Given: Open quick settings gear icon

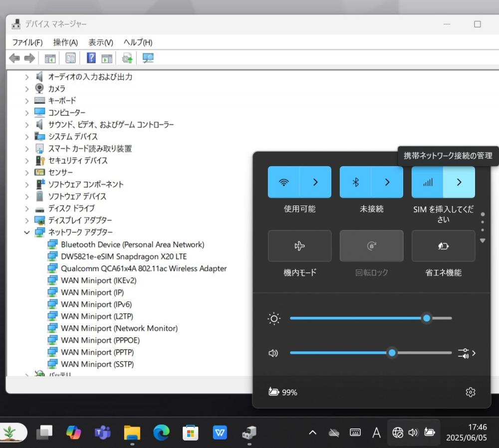Looking at the screenshot, I should tap(471, 392).
